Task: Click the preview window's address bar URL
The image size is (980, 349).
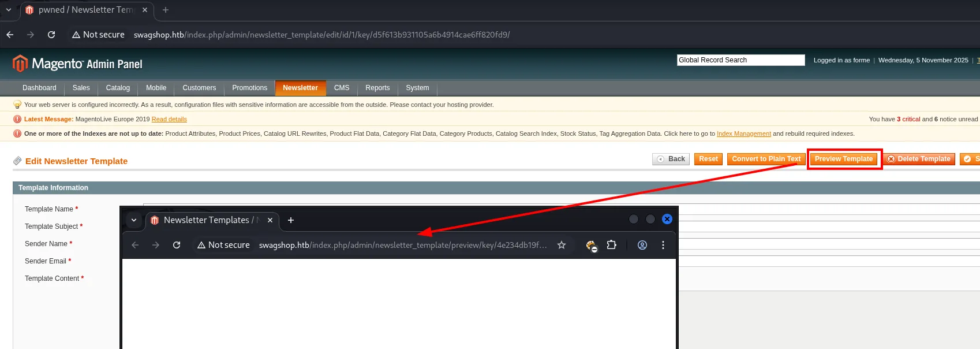Action: click(x=403, y=245)
